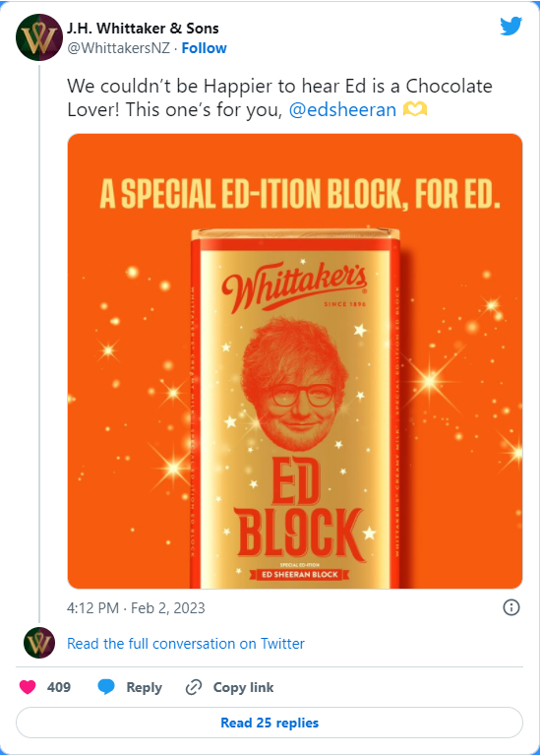Click the info icon beside the tweet date
The width and height of the screenshot is (541, 756).
pyautogui.click(x=511, y=607)
